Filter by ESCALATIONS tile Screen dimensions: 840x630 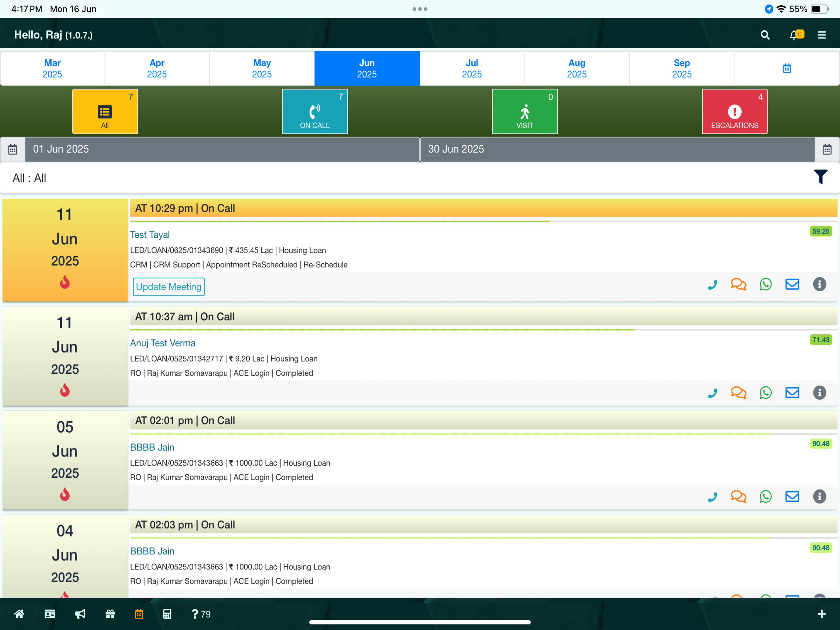pos(735,111)
